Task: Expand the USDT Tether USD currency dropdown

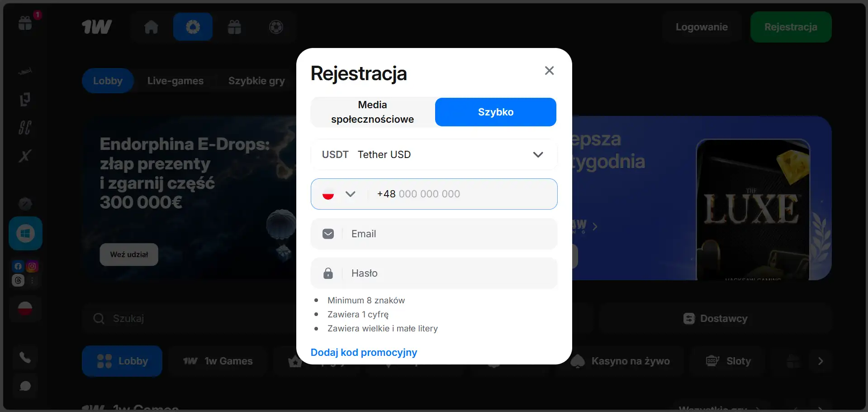Action: (434, 154)
